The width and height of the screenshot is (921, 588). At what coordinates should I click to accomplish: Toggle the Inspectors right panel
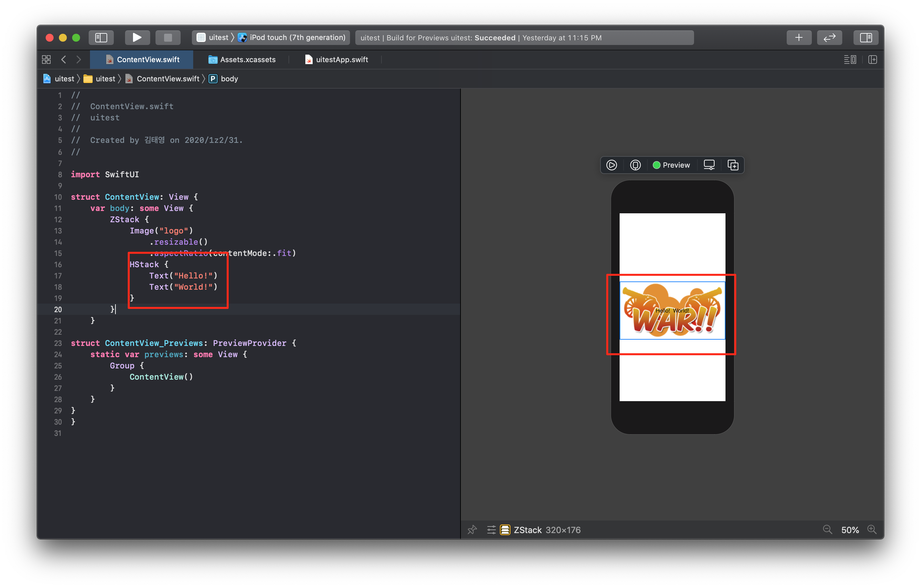[x=865, y=37]
